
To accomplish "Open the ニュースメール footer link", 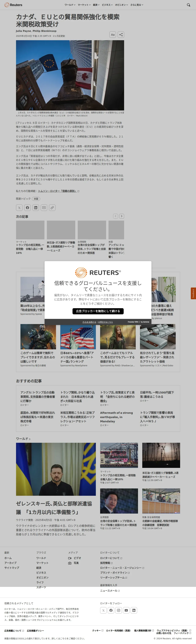I will (110, 591).
